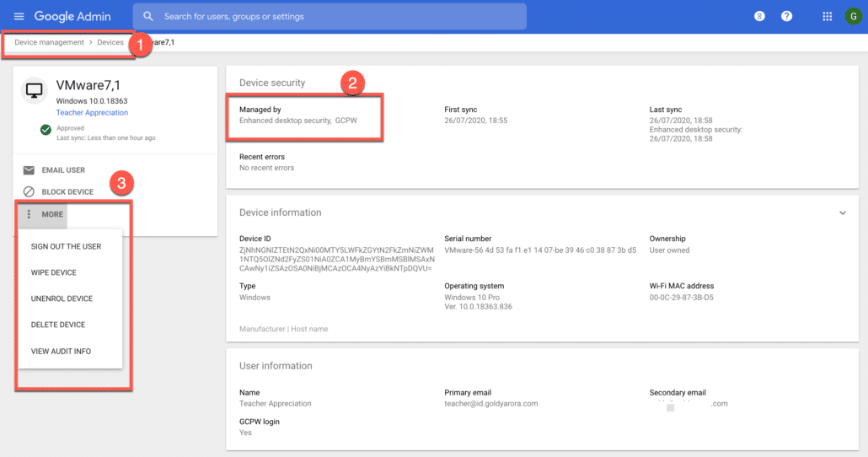
Task: Go to Devices breadcrumb
Action: click(110, 42)
